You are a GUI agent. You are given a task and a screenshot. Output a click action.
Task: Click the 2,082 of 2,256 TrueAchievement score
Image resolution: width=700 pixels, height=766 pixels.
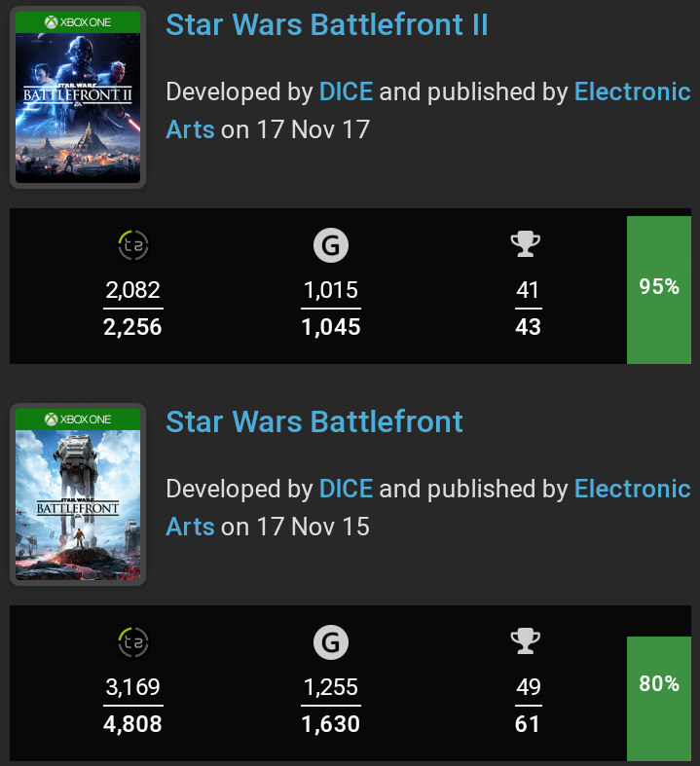point(132,309)
